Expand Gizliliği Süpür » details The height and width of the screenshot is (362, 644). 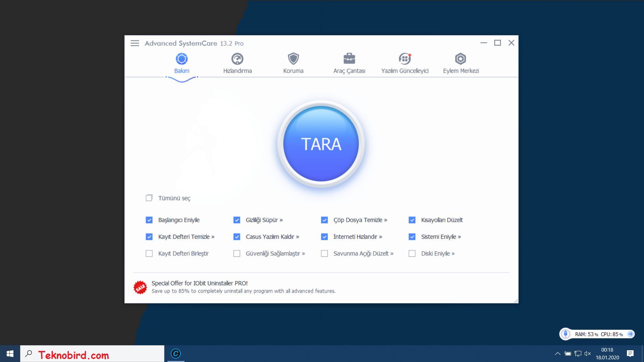click(x=281, y=220)
